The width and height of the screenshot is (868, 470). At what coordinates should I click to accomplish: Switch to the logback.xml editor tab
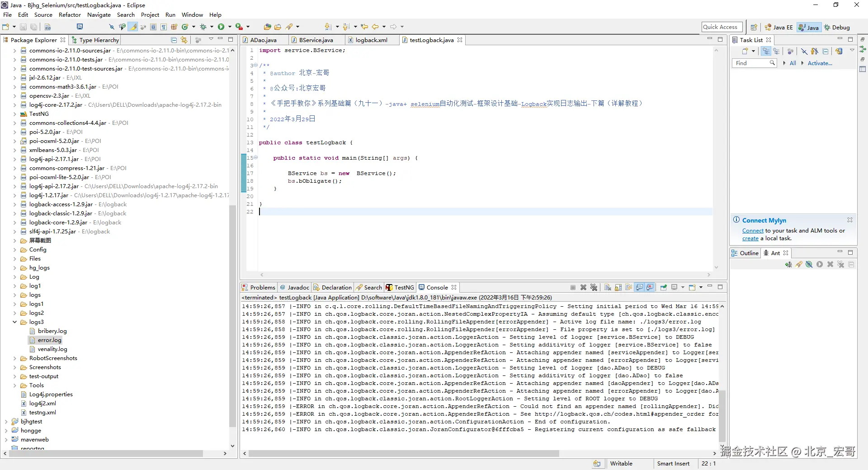[x=371, y=40]
